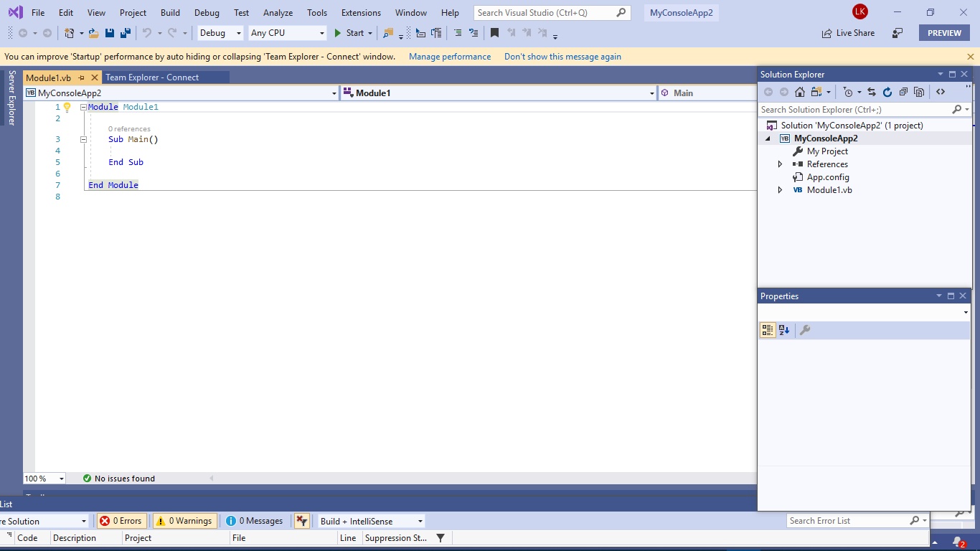Image resolution: width=980 pixels, height=551 pixels.
Task: Open the Live Share feedback icon
Action: (x=897, y=33)
